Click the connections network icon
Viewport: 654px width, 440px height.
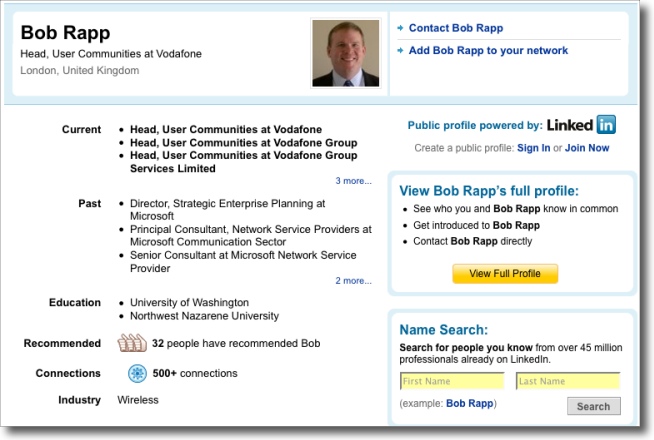[137, 374]
